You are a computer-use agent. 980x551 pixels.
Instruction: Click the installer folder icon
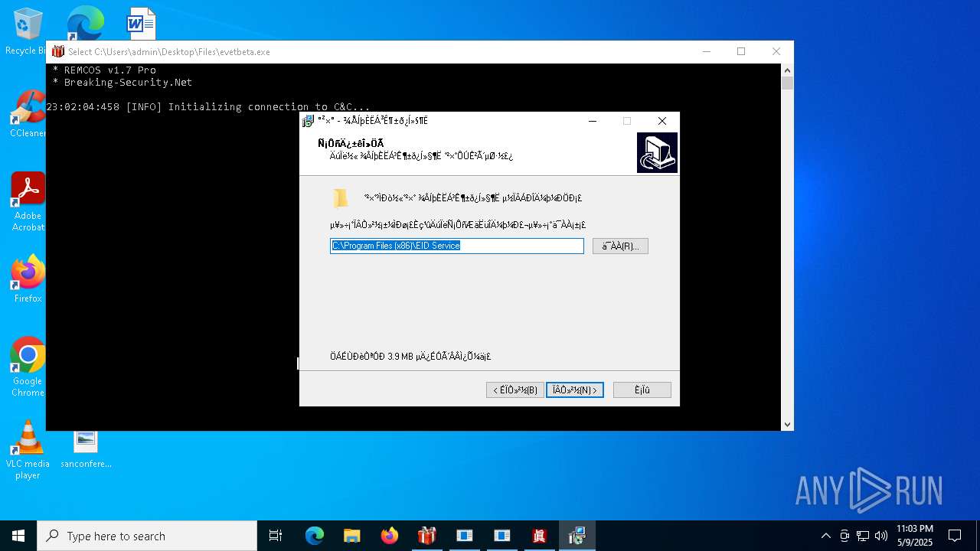(x=341, y=198)
